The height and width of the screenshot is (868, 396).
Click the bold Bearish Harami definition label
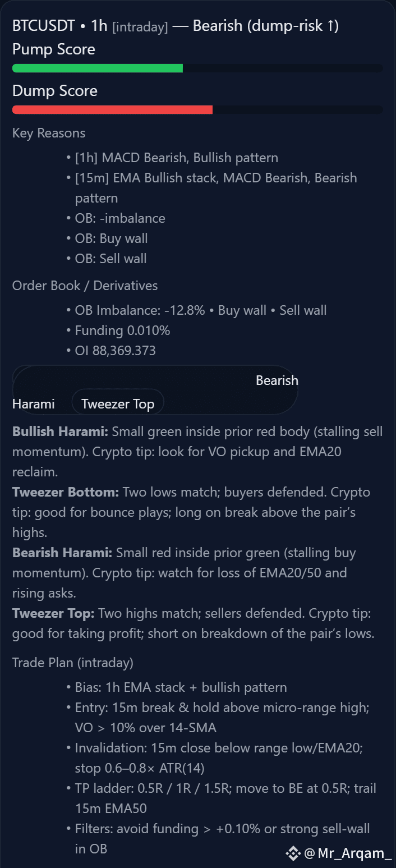click(x=63, y=553)
